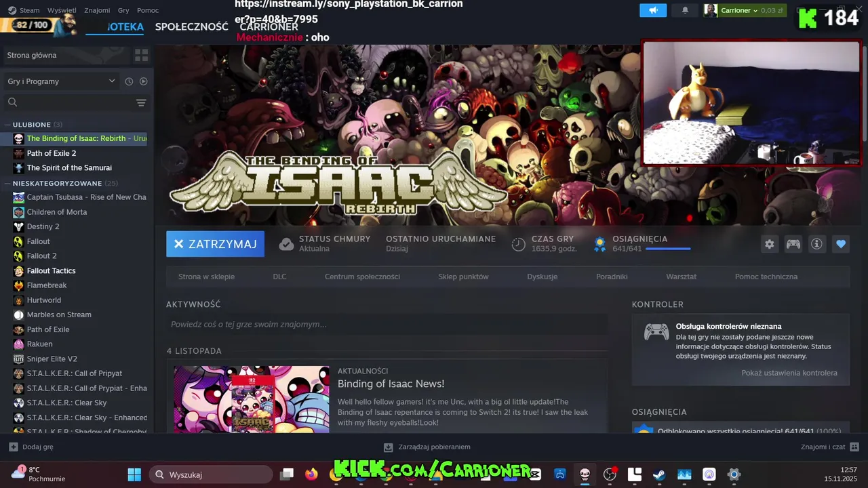868x488 pixels.
Task: Click the Rakuen game icon
Action: tap(19, 344)
